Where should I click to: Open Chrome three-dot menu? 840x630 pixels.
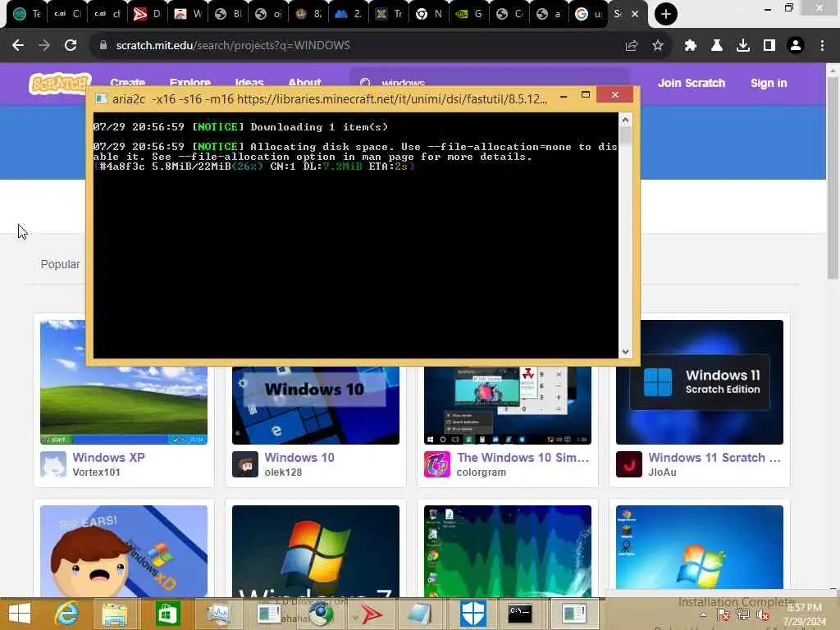(x=822, y=46)
